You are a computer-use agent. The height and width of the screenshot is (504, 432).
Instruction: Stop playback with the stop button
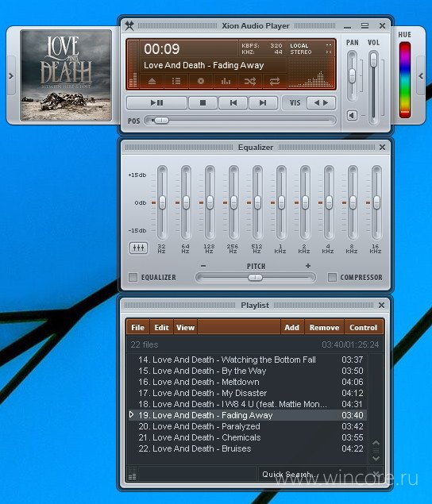[202, 103]
